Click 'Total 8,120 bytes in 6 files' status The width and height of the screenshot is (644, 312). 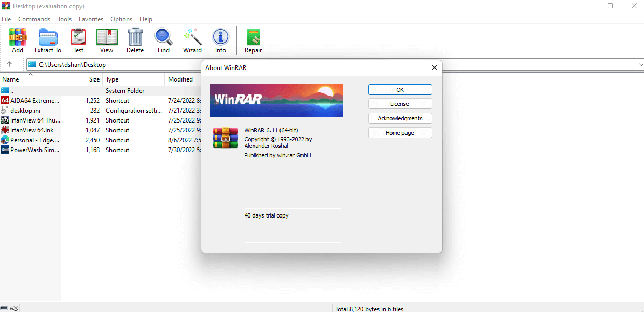tap(369, 309)
